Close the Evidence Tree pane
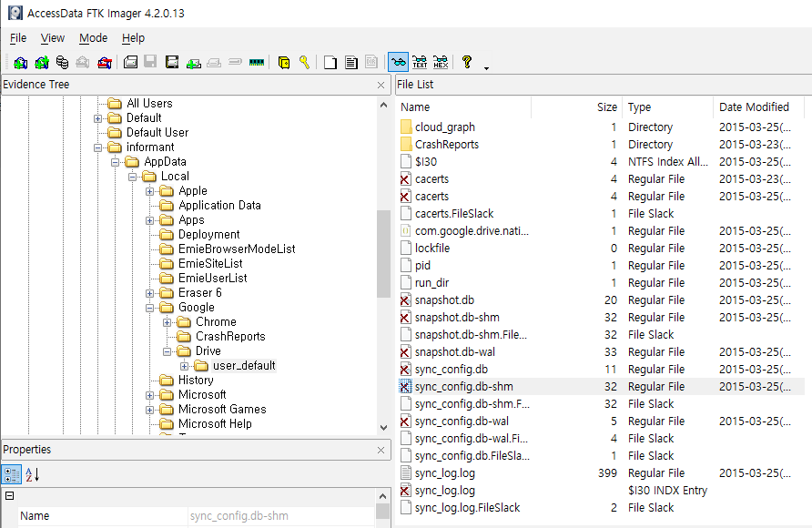812x528 pixels. pyautogui.click(x=381, y=85)
